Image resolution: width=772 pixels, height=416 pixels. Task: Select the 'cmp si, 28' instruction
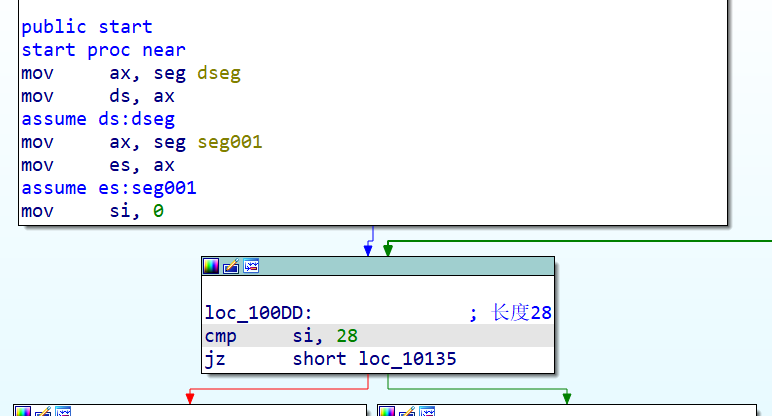click(378, 336)
